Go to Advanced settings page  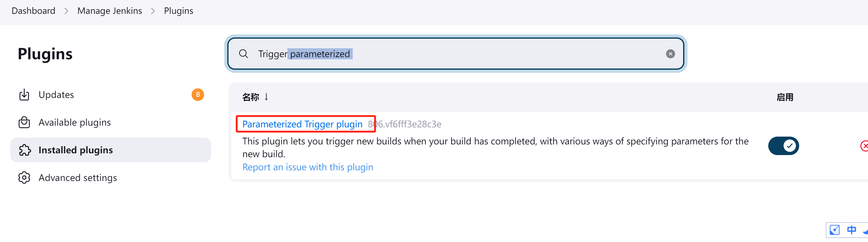(x=78, y=178)
